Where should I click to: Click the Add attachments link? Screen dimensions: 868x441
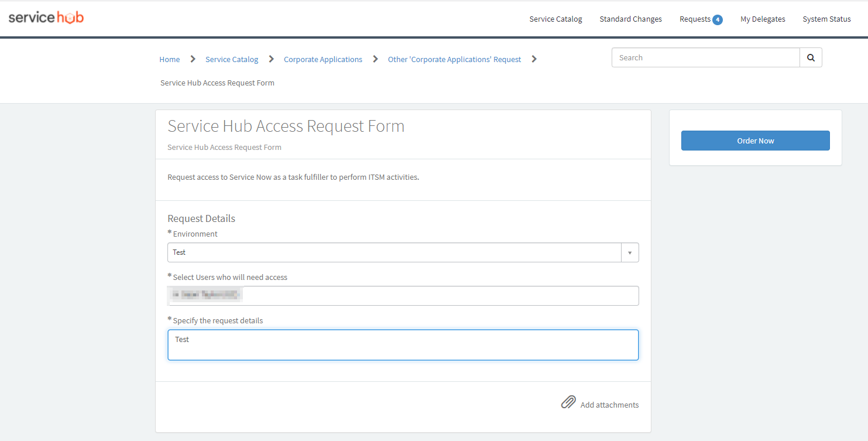point(609,405)
